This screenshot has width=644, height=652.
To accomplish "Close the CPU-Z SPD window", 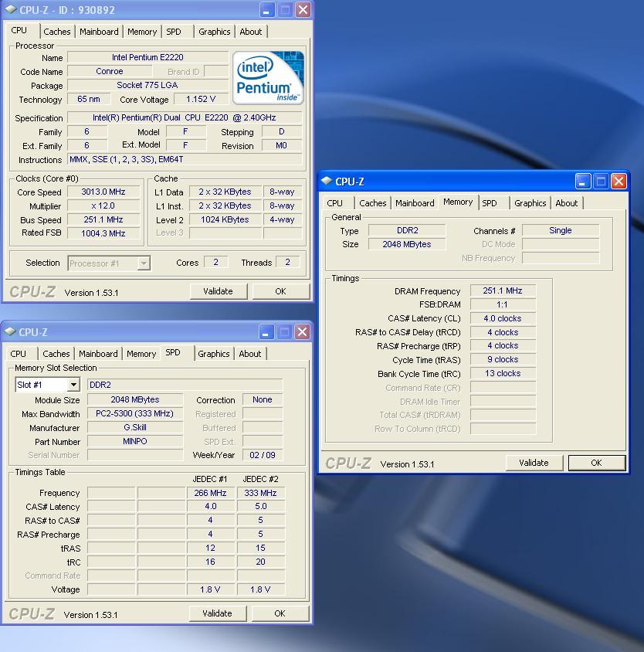I will pos(302,332).
